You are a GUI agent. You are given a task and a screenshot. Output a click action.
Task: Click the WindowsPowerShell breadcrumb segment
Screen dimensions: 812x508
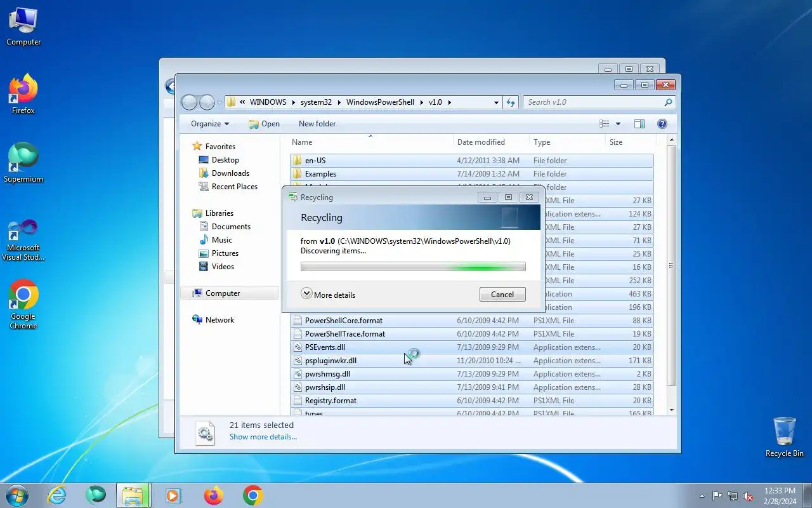point(380,102)
